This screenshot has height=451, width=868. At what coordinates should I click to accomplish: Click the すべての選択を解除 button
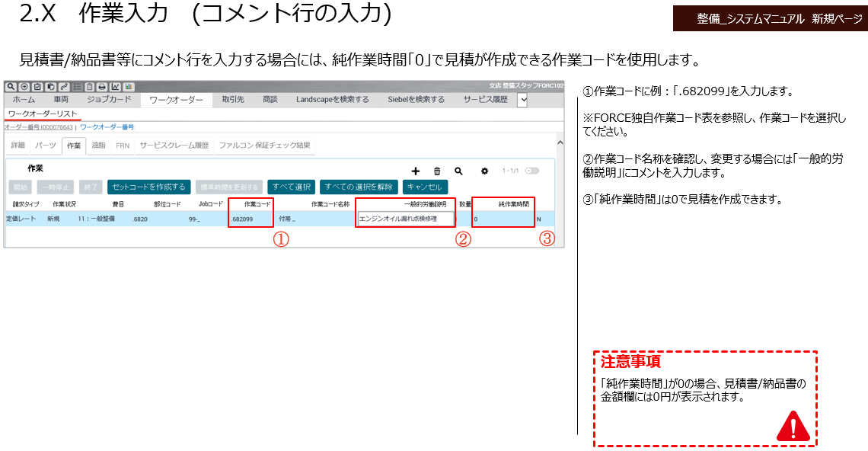pyautogui.click(x=358, y=187)
